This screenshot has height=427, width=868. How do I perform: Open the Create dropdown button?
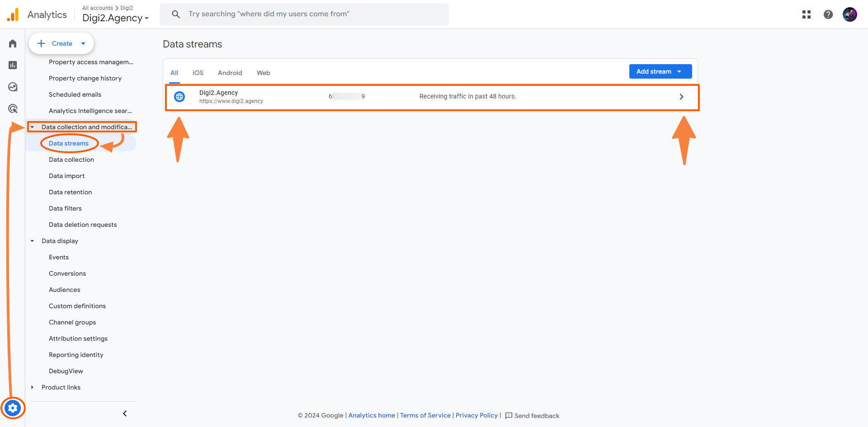pyautogui.click(x=61, y=43)
